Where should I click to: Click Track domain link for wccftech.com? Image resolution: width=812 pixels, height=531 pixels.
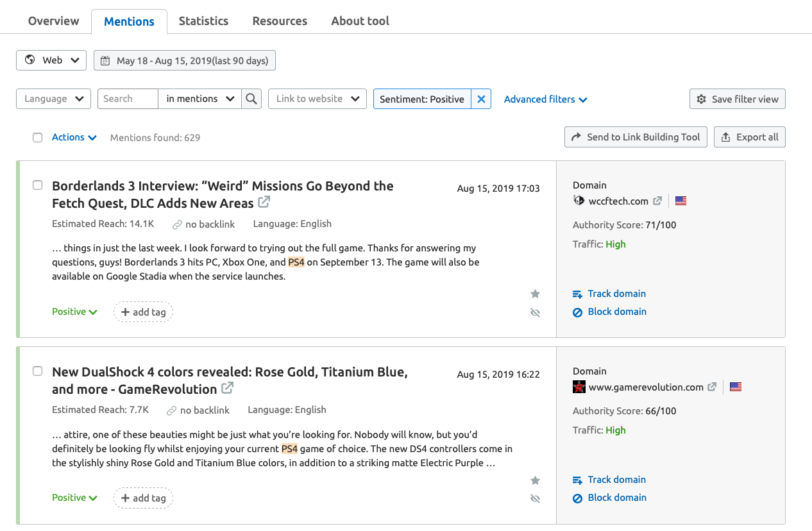click(616, 294)
